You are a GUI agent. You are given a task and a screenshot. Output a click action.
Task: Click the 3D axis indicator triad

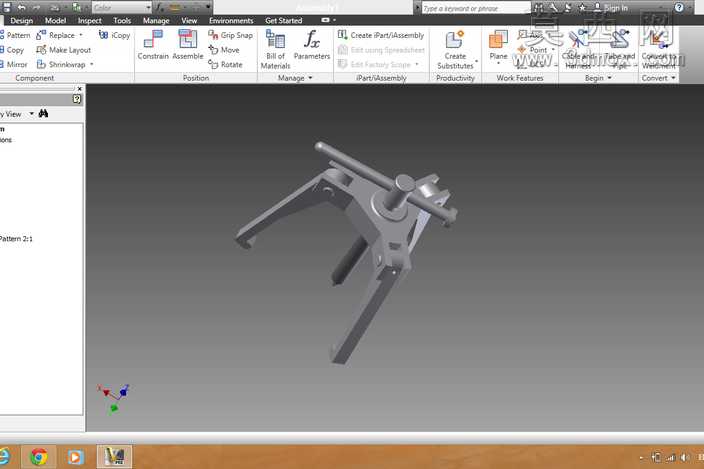pos(114,398)
